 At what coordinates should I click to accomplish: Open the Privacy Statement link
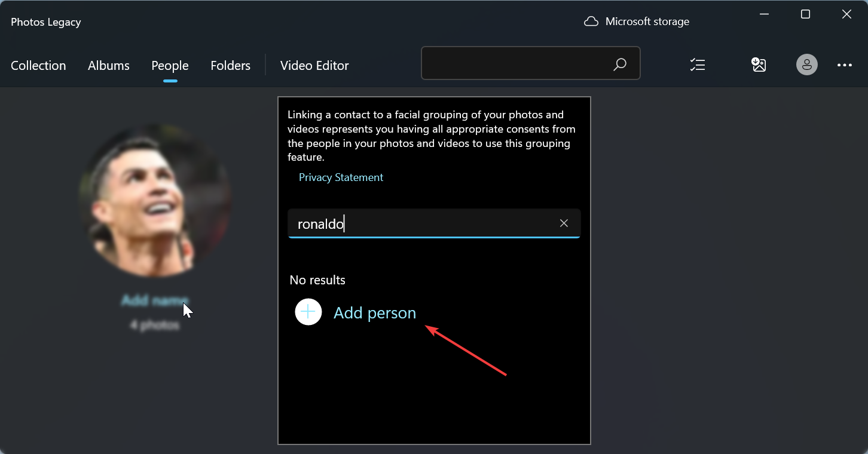tap(341, 177)
